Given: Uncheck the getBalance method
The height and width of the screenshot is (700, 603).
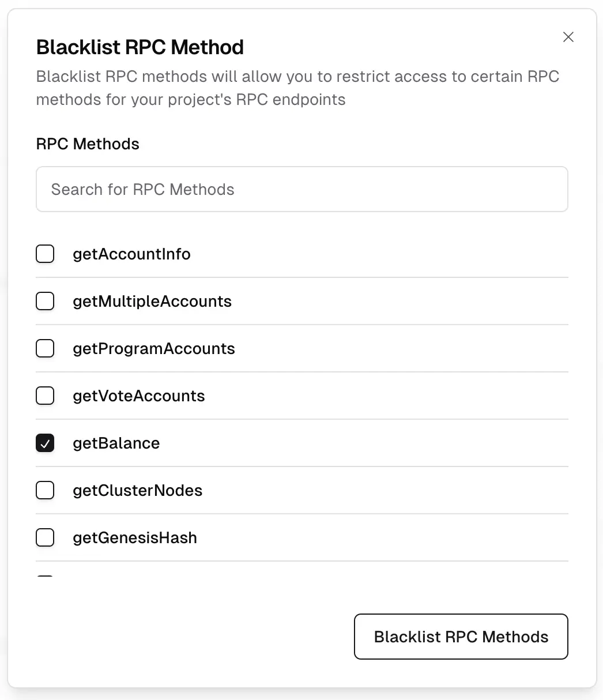Looking at the screenshot, I should 45,443.
